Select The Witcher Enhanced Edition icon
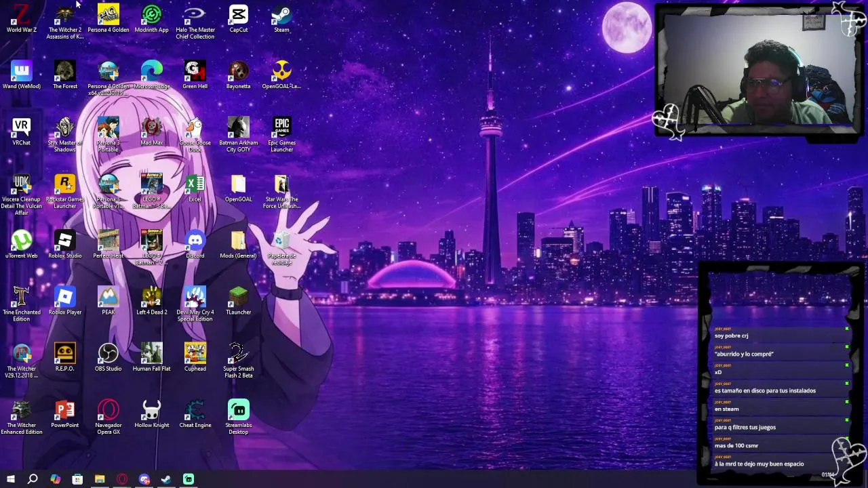 pyautogui.click(x=22, y=418)
